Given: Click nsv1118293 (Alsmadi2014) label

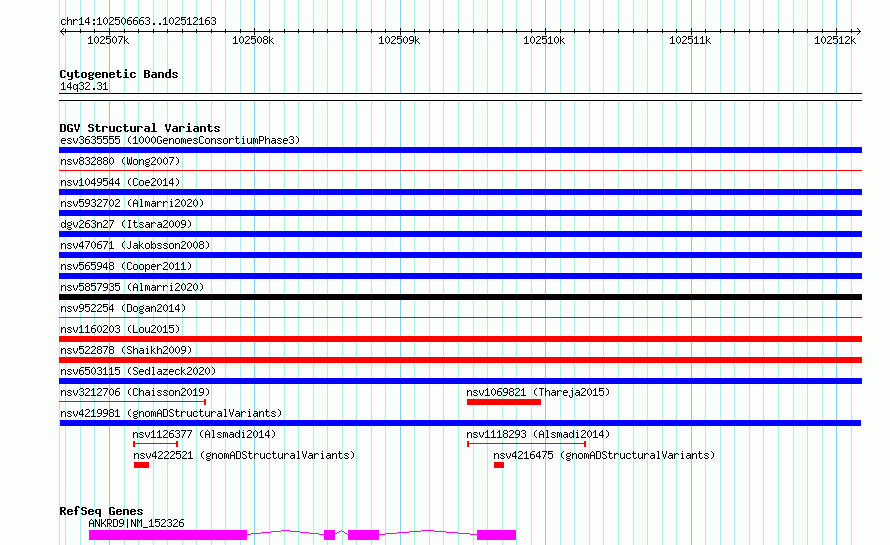Looking at the screenshot, I should pos(538,434).
